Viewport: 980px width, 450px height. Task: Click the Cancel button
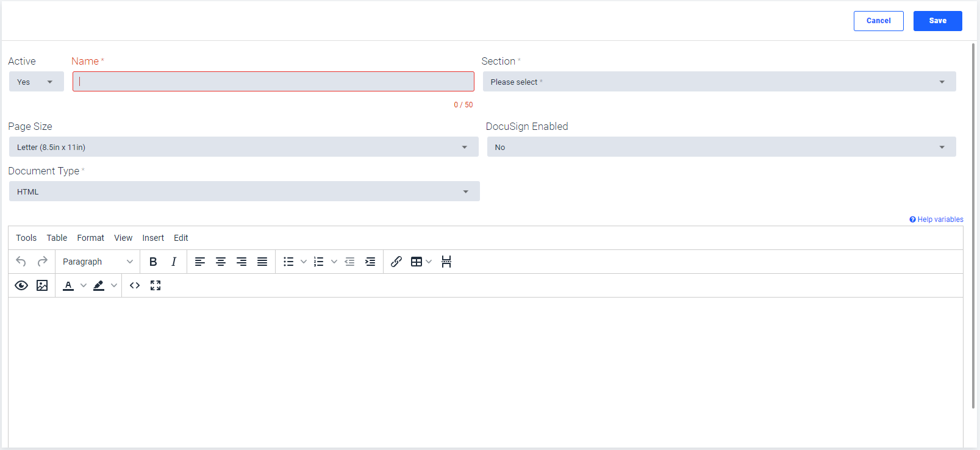click(x=879, y=21)
